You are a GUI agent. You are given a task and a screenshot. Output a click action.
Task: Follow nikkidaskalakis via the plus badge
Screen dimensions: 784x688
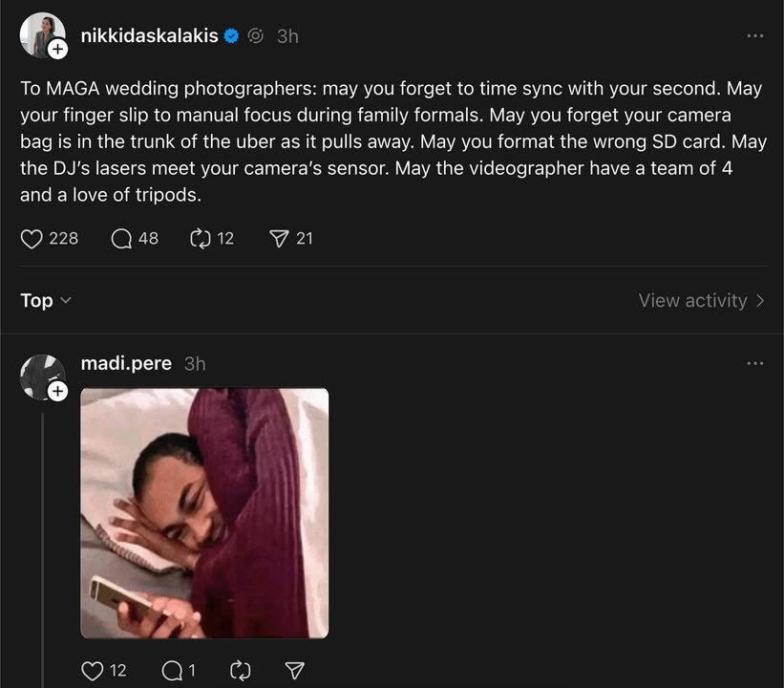pyautogui.click(x=57, y=48)
